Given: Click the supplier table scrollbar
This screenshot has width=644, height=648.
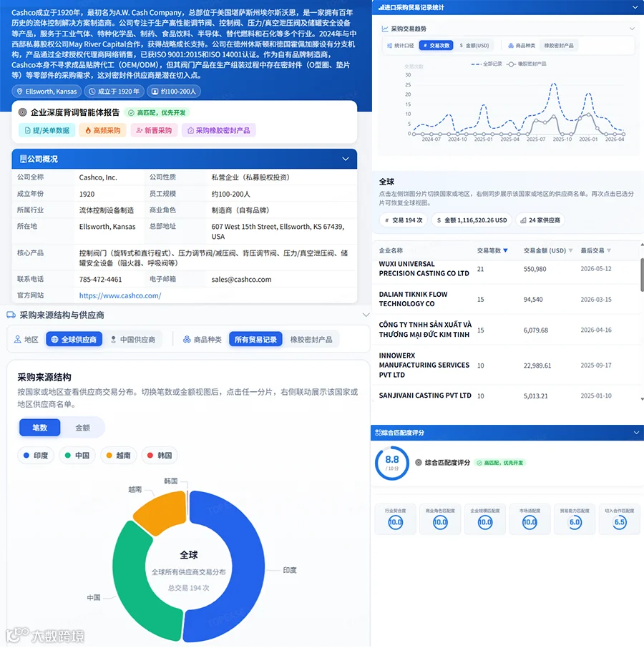Looking at the screenshot, I should [642, 275].
